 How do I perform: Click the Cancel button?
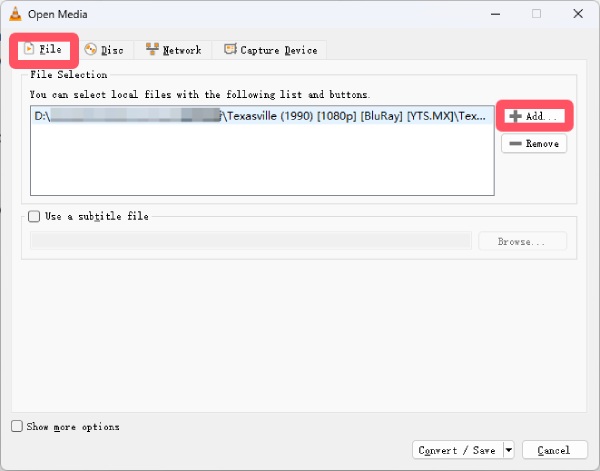(x=554, y=450)
